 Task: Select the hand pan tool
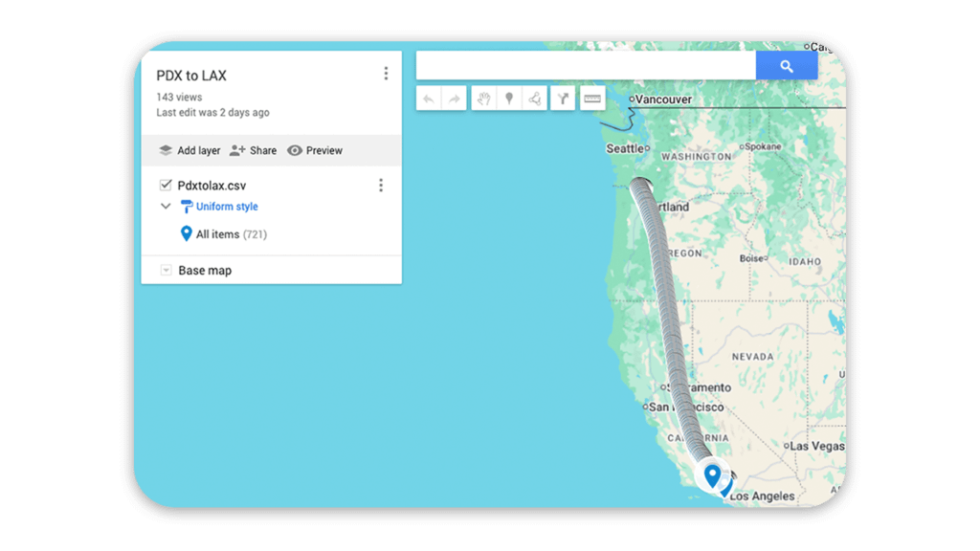pyautogui.click(x=483, y=99)
